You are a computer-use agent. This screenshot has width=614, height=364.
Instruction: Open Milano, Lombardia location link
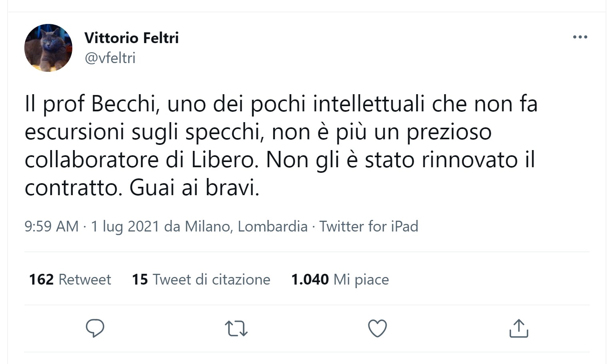pos(246,226)
